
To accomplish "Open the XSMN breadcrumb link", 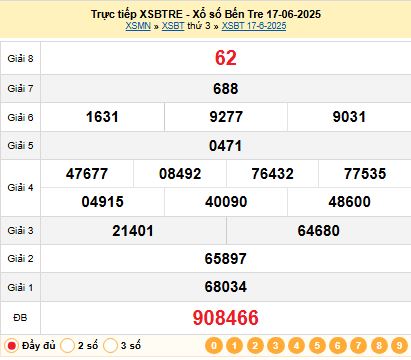I will pyautogui.click(x=138, y=26).
